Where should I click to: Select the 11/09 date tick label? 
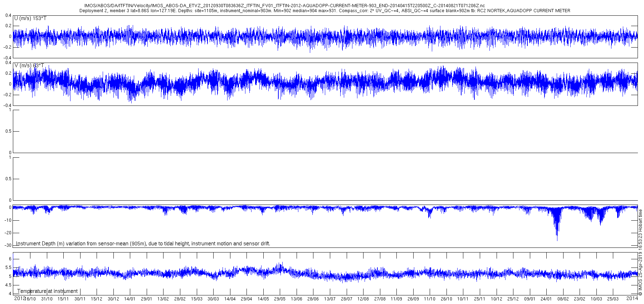coord(396,299)
